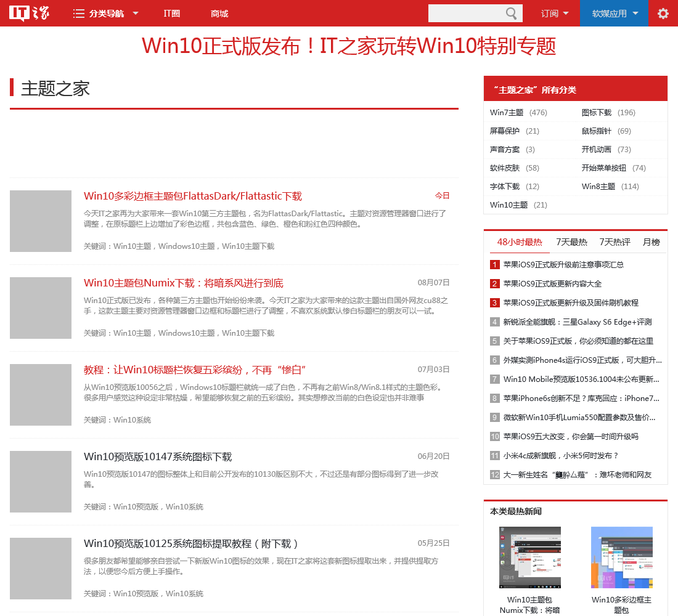
Task: Switch to the 48小时最热 tab
Action: click(x=520, y=242)
